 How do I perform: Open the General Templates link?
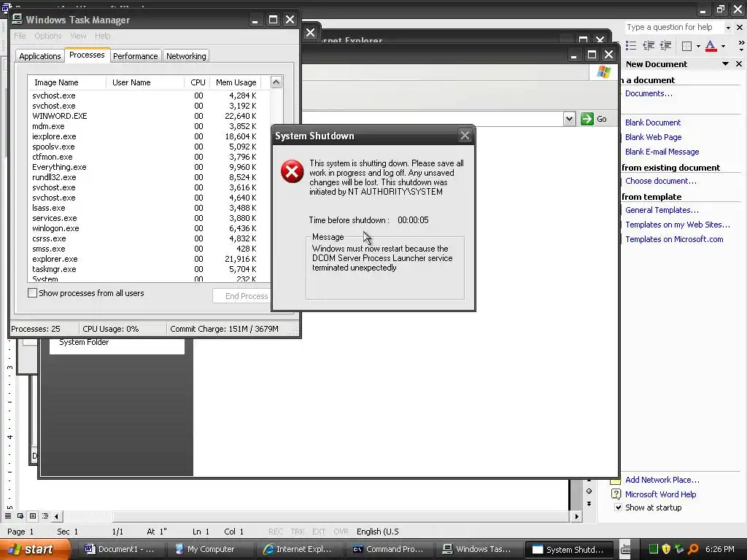[662, 210]
